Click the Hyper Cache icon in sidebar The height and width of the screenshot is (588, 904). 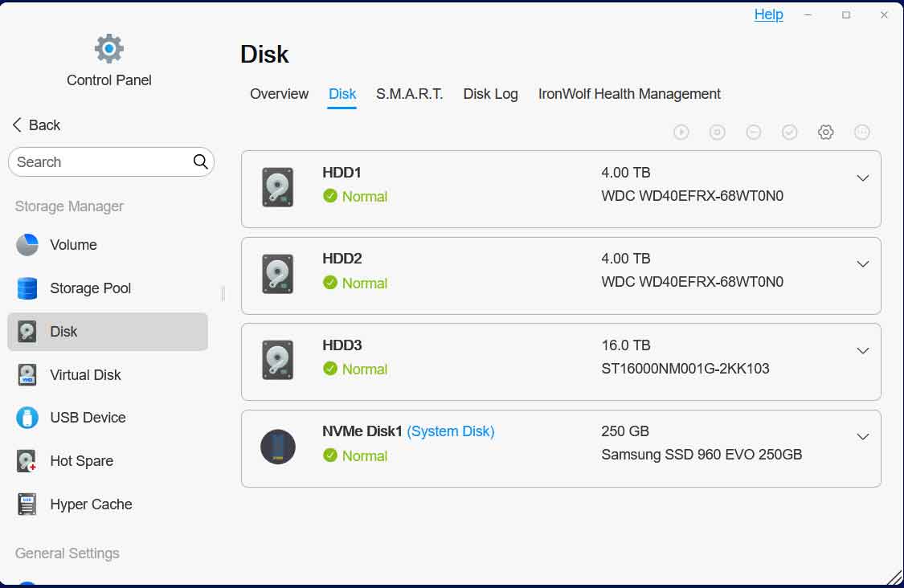(27, 504)
